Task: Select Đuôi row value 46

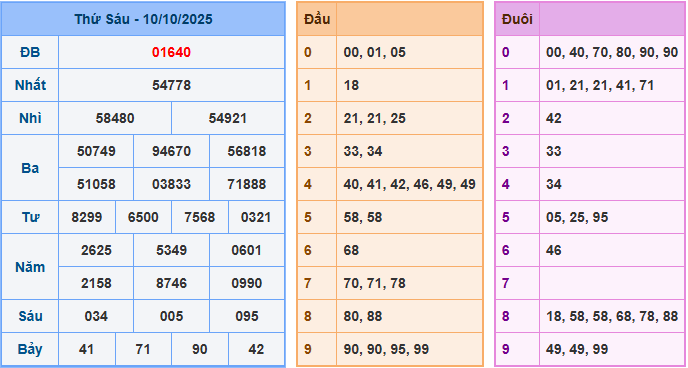Action: click(554, 250)
